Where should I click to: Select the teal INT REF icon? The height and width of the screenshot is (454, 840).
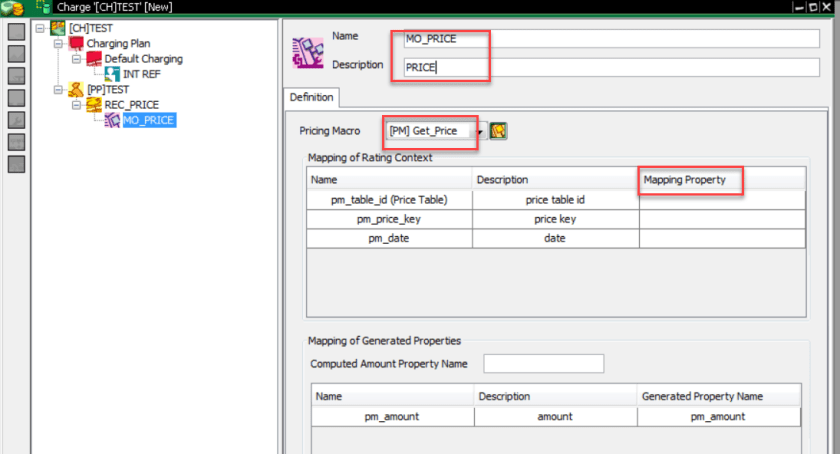pos(112,74)
